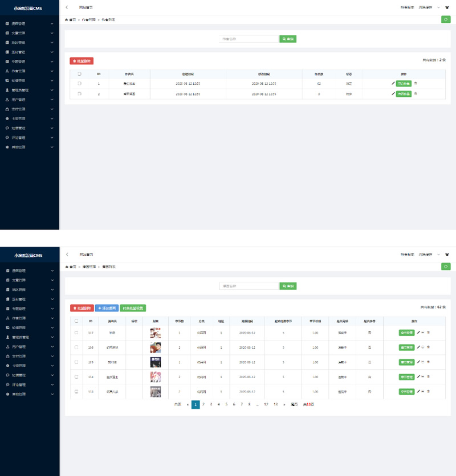
Task: Open the account dropdown chevron on the author list page
Action: tap(438, 7)
